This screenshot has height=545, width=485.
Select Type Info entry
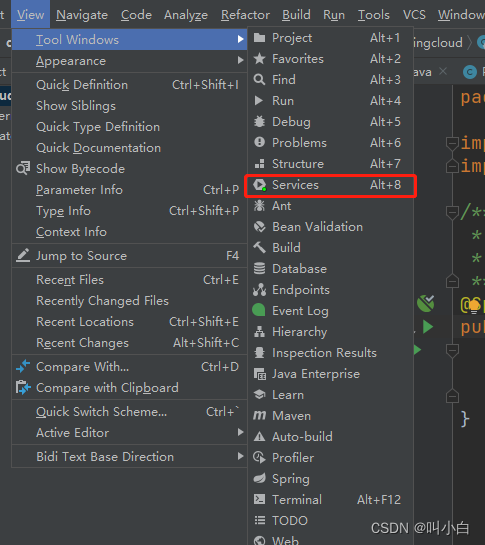(x=129, y=211)
